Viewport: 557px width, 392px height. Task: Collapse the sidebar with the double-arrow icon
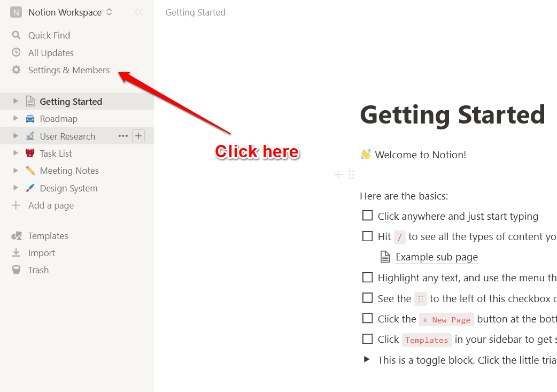pyautogui.click(x=139, y=12)
